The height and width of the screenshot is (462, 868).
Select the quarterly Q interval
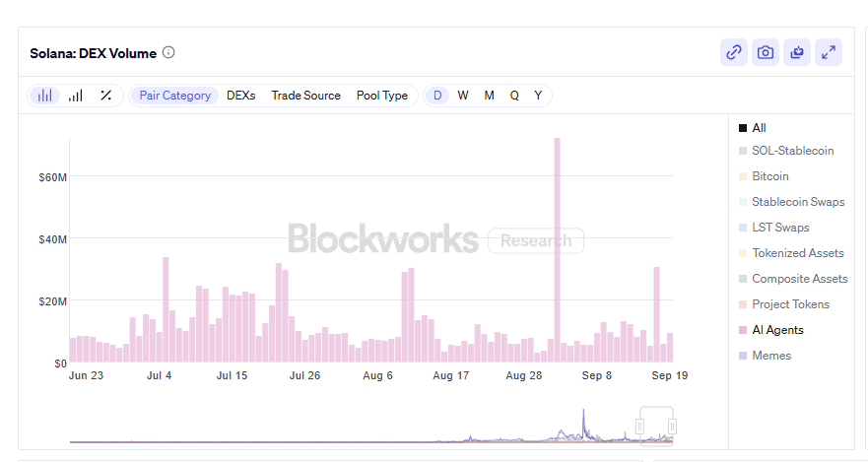[x=514, y=96]
